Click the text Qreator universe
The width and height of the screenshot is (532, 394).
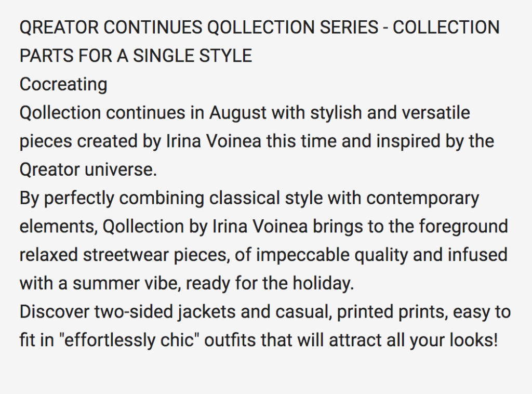pos(88,169)
